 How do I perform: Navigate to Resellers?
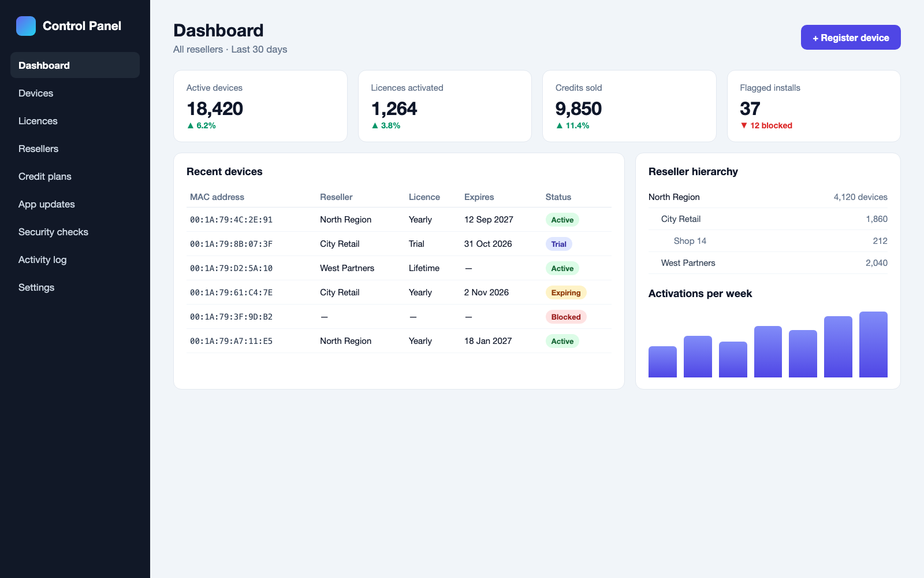tap(75, 149)
